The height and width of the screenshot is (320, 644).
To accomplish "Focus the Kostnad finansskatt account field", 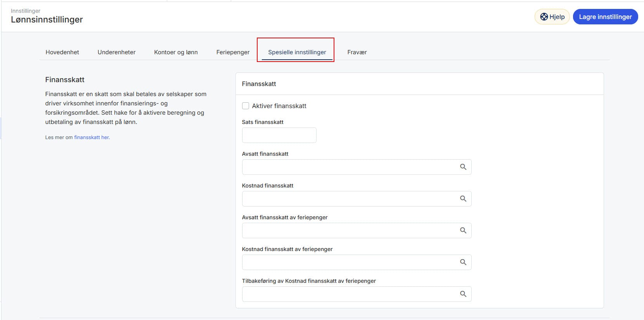I will click(x=349, y=199).
